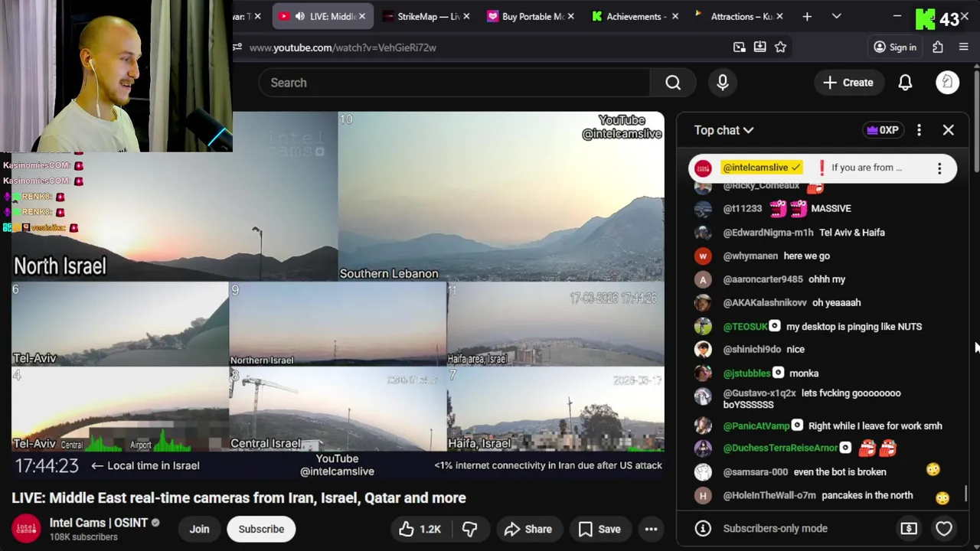Click username @samsara-000 in chat
The width and height of the screenshot is (980, 551).
tap(756, 472)
